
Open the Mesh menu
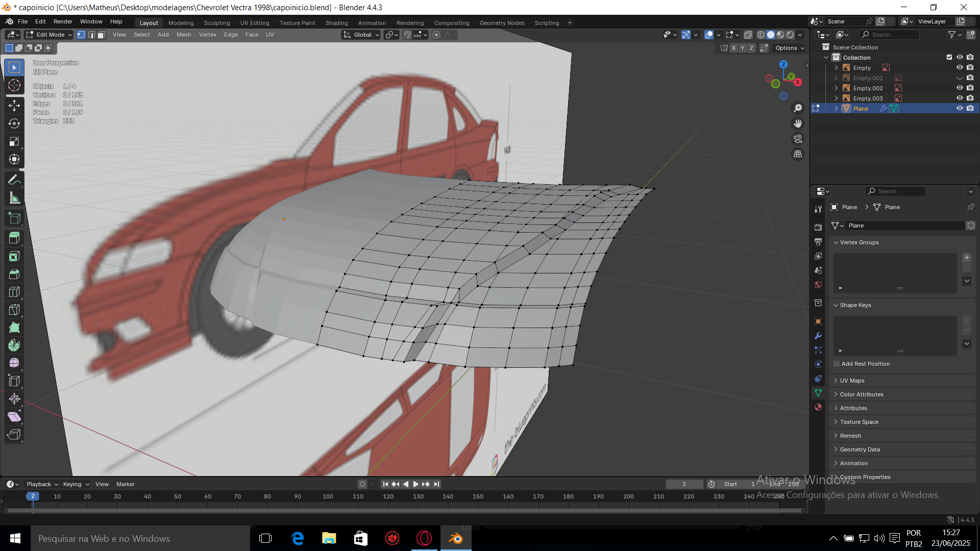[184, 35]
